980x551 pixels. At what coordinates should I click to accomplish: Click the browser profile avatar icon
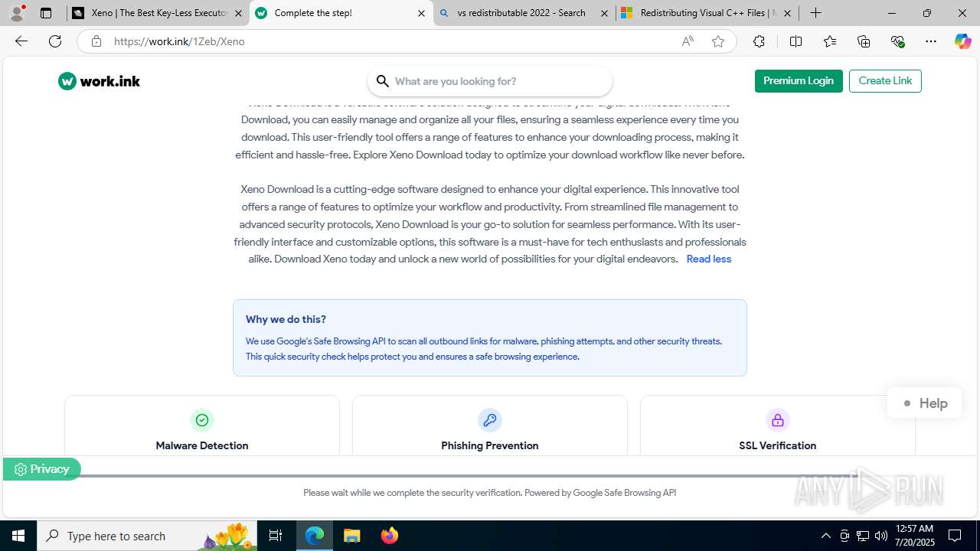tap(17, 13)
